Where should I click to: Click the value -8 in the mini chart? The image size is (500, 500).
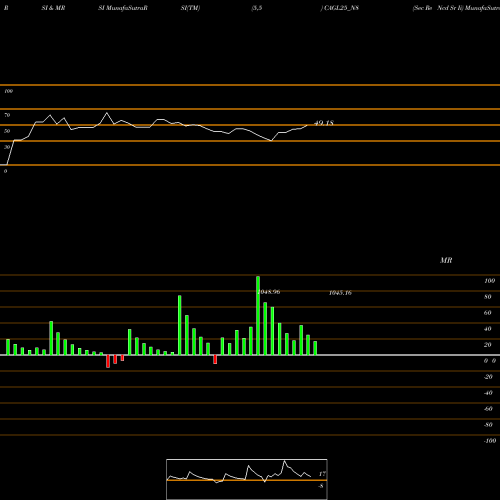point(321,486)
